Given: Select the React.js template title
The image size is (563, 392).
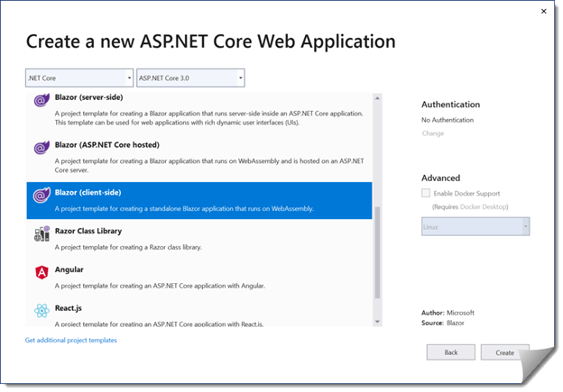Looking at the screenshot, I should point(69,308).
